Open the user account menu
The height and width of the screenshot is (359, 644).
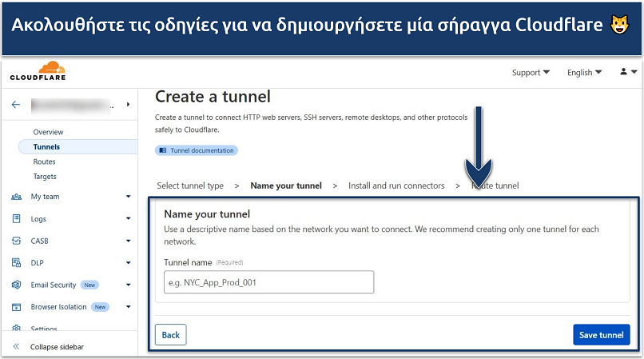[628, 72]
